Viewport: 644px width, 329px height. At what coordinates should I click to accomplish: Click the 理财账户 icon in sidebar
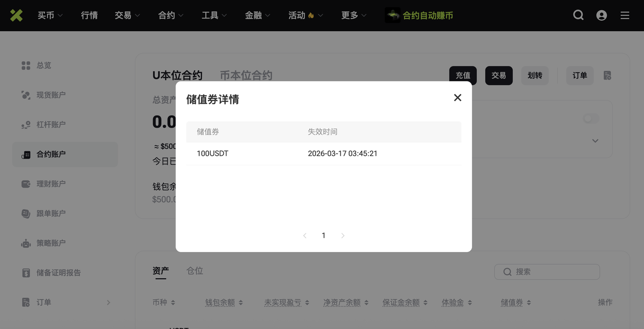26,184
